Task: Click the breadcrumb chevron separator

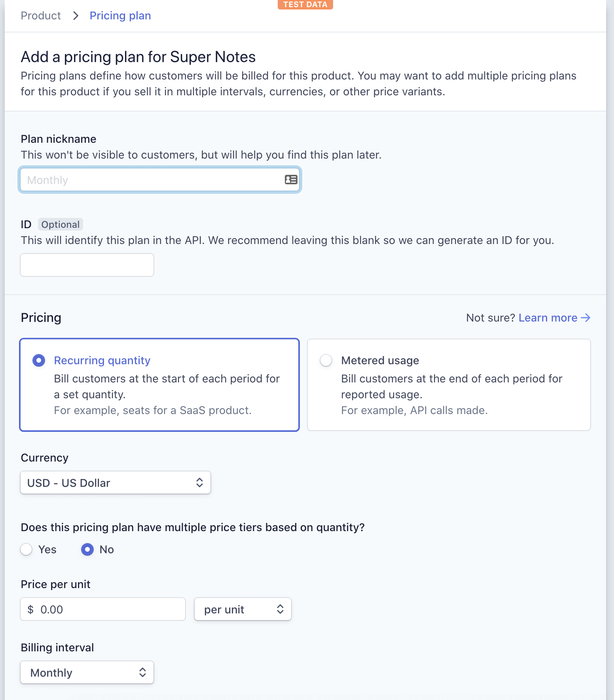Action: pos(76,16)
